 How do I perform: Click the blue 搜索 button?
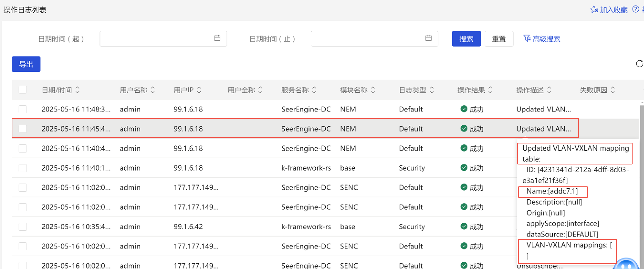coord(466,39)
